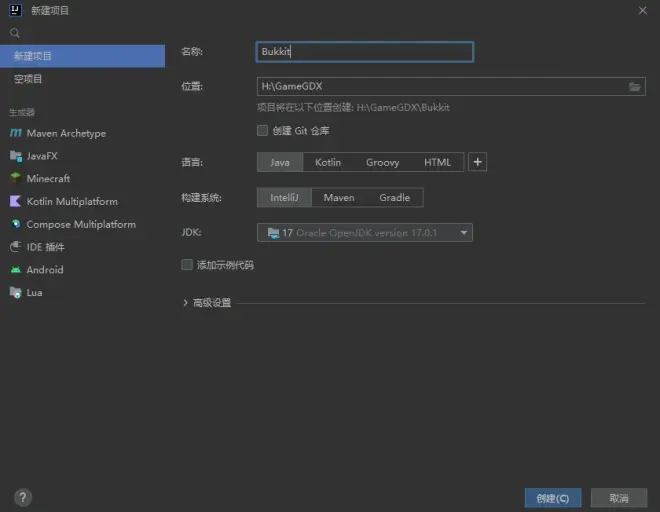The image size is (660, 512).
Task: Click the 高级设置 label
Action: coord(212,303)
